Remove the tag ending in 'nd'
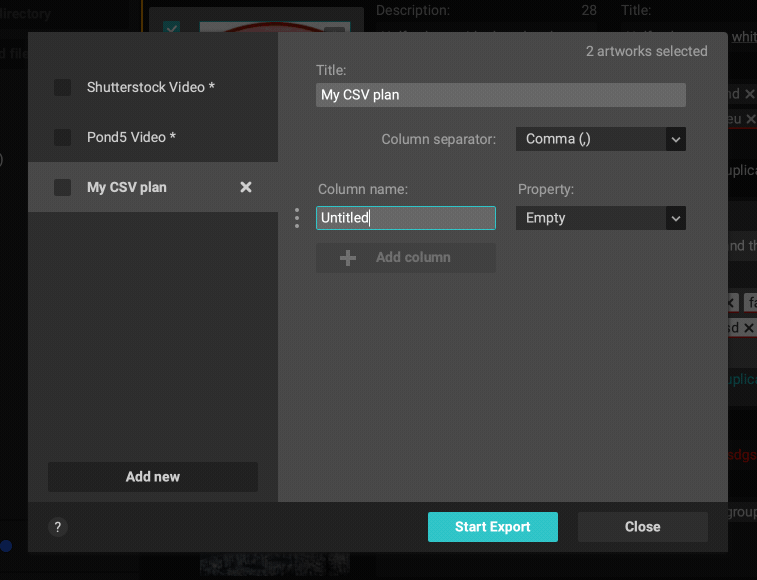 click(749, 94)
